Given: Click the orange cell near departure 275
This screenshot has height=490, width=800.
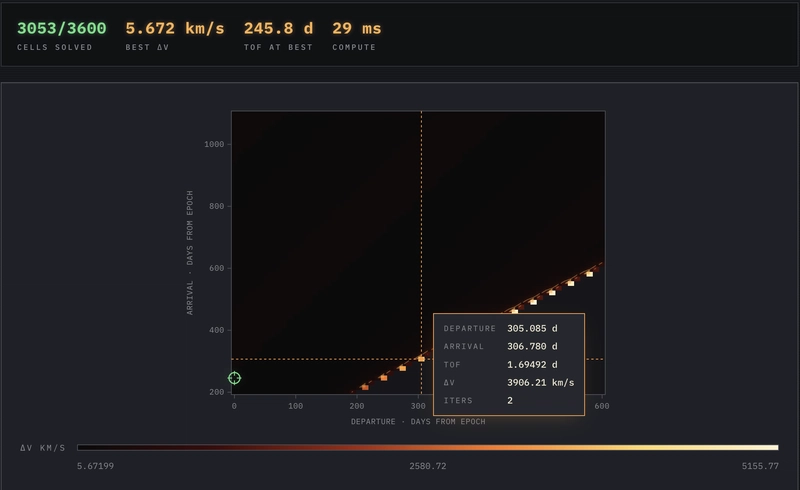Looking at the screenshot, I should 402,368.
